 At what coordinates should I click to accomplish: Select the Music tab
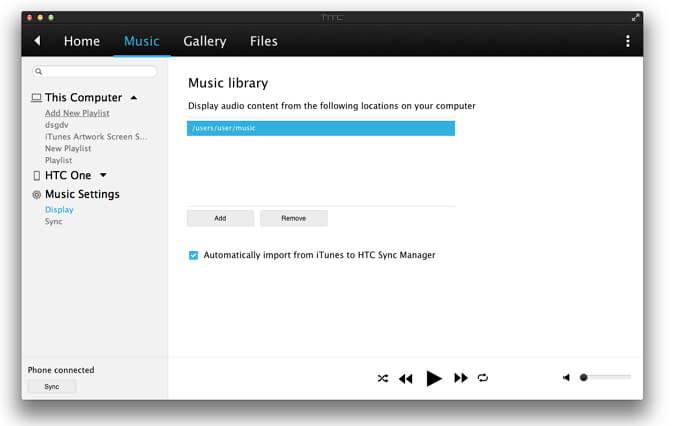pyautogui.click(x=142, y=41)
